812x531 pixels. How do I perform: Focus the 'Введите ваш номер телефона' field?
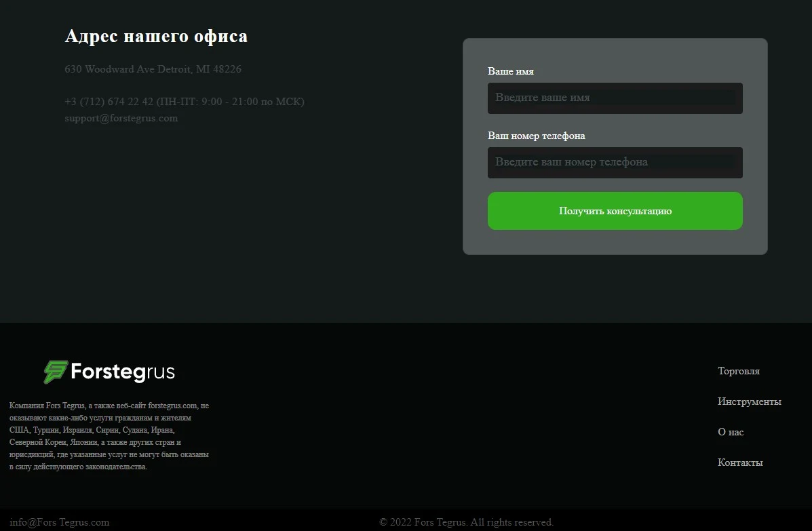tap(615, 163)
